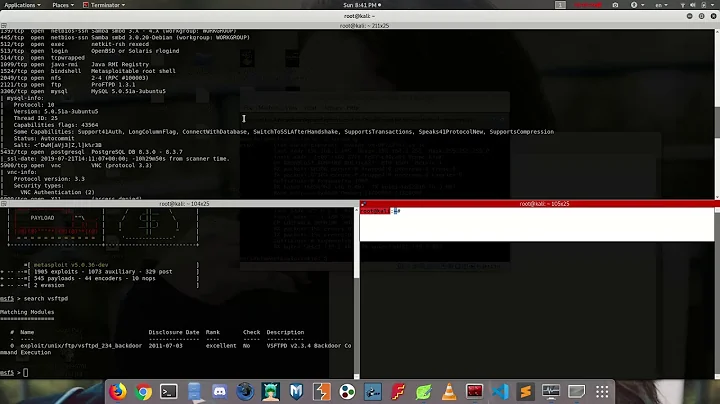Click 'Disclosure Date' column header
This screenshot has width=720, height=404.
174,332
